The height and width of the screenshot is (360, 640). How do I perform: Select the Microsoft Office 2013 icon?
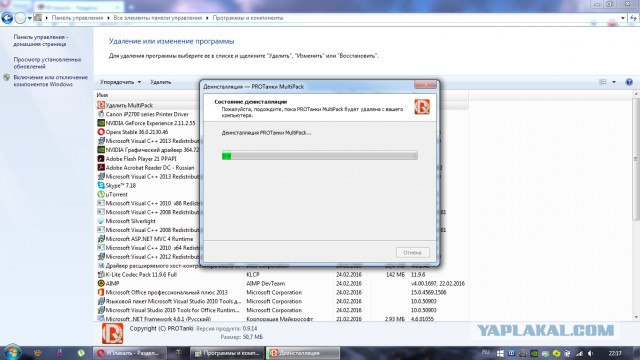[x=101, y=292]
